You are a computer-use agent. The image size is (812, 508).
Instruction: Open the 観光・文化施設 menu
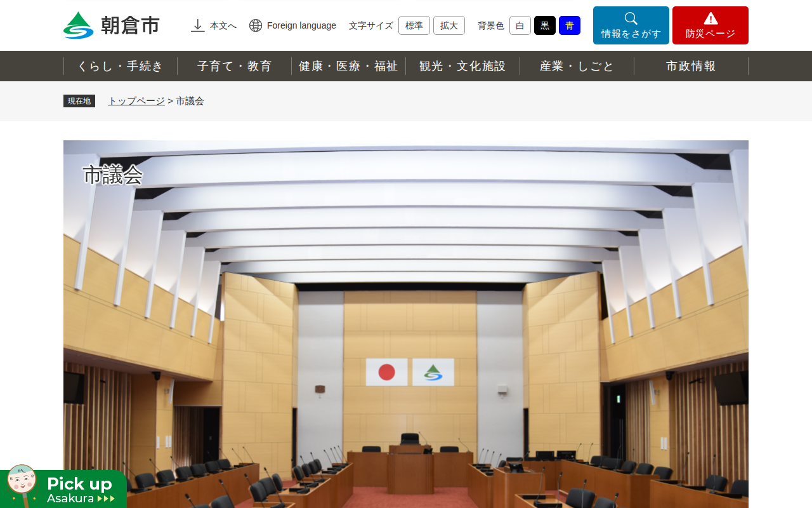[462, 66]
